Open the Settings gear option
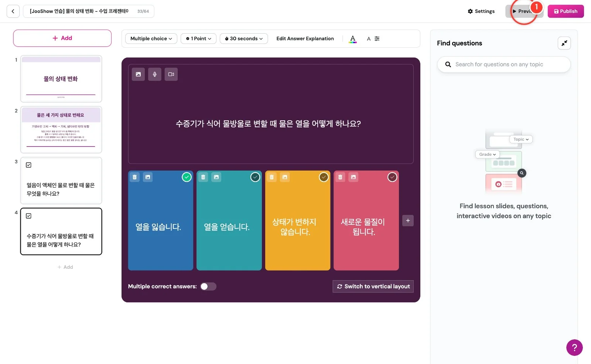The image size is (591, 364). [481, 11]
